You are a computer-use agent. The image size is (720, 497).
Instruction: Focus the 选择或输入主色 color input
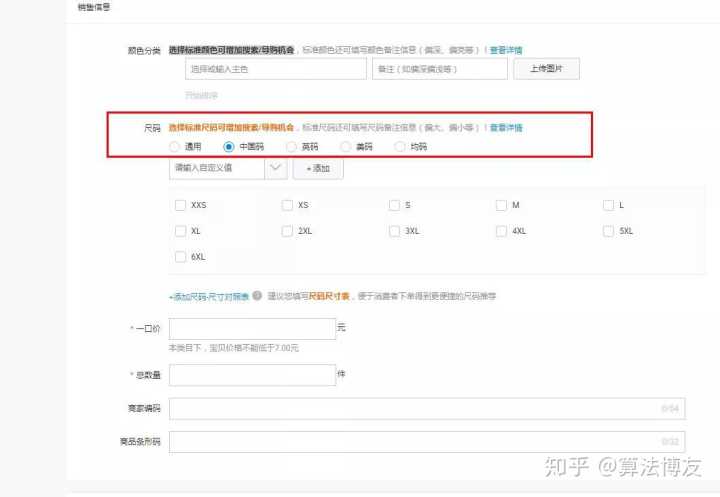(x=276, y=69)
